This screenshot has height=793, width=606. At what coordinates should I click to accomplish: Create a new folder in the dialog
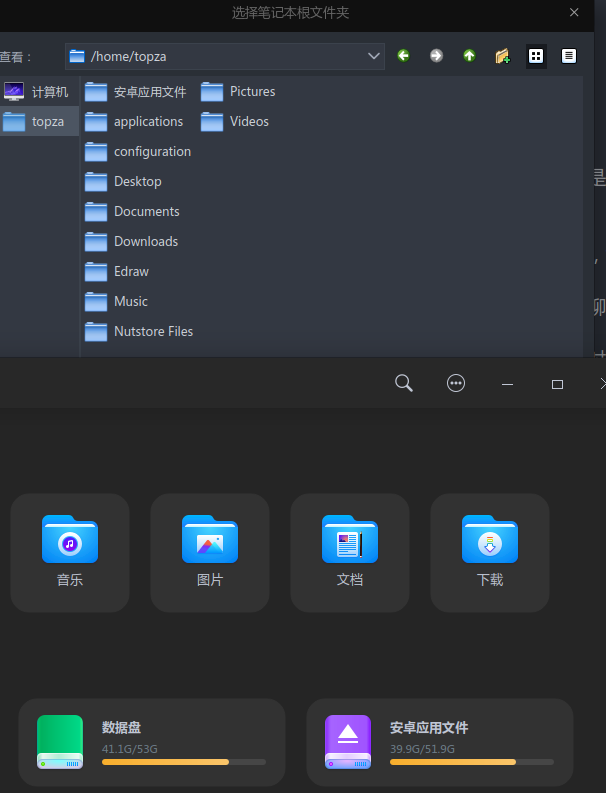click(502, 56)
